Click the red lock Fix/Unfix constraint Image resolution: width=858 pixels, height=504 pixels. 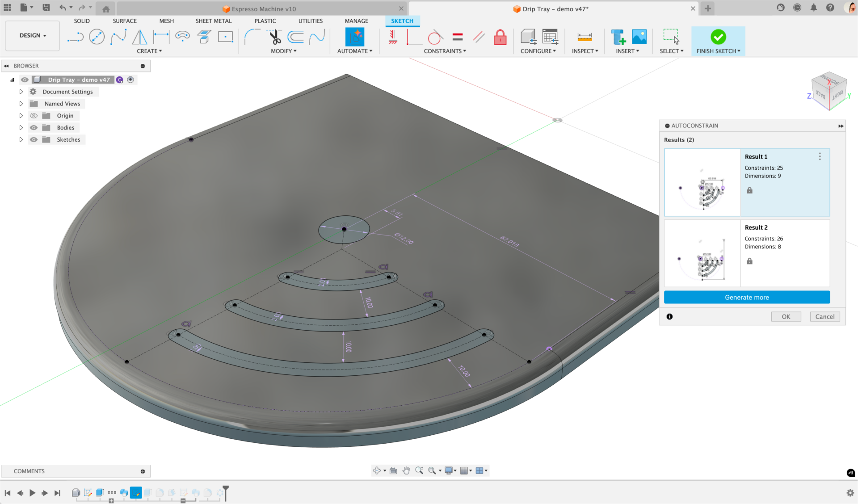[x=500, y=37]
